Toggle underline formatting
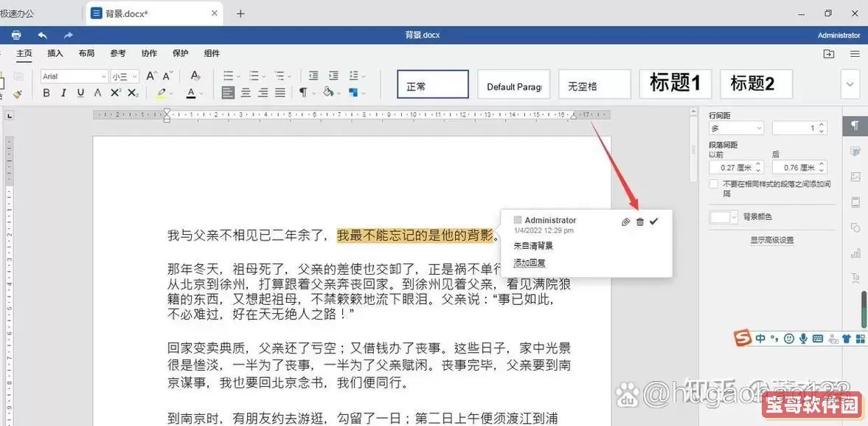Image resolution: width=868 pixels, height=426 pixels. click(x=81, y=93)
